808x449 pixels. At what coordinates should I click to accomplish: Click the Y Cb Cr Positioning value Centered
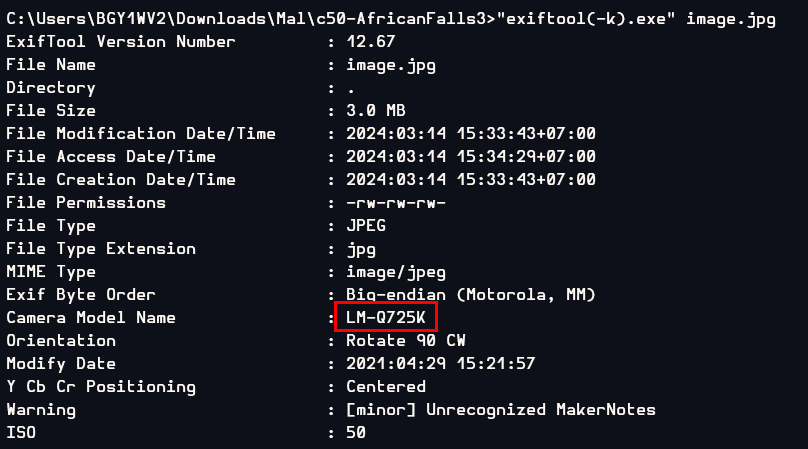point(386,387)
